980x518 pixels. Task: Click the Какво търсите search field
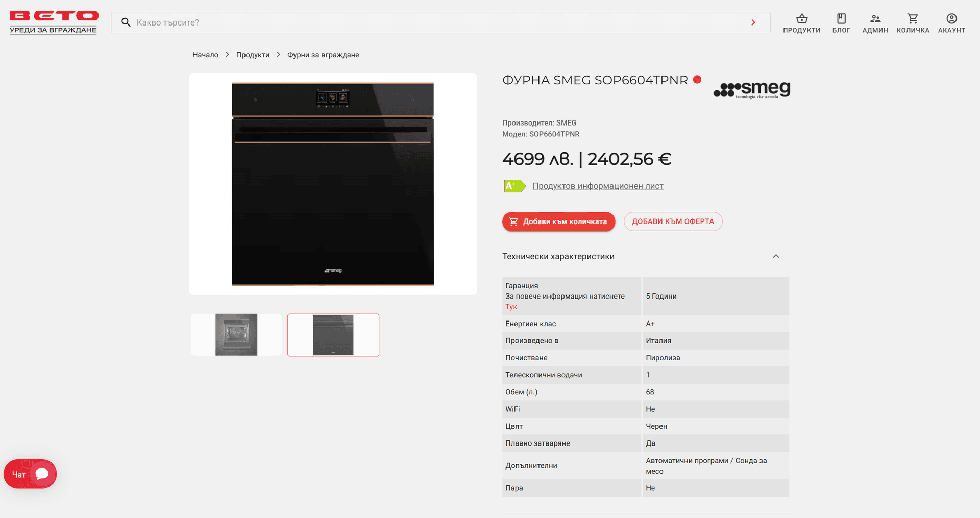point(440,22)
